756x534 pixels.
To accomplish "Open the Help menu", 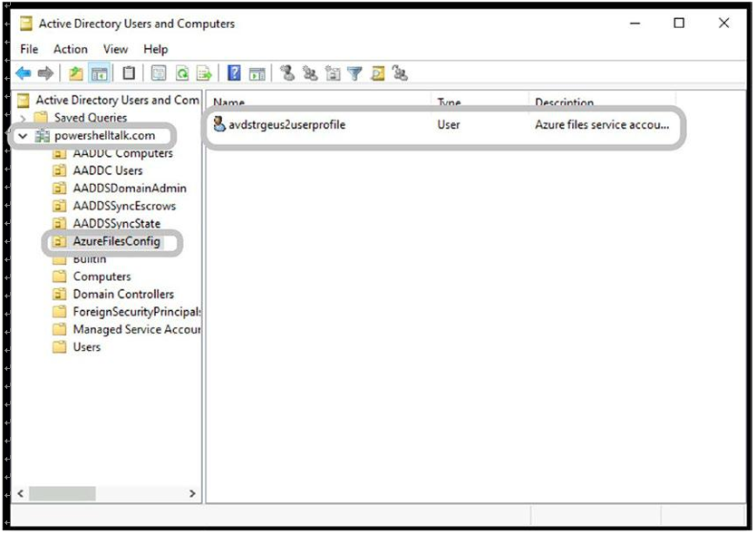I will click(x=155, y=49).
